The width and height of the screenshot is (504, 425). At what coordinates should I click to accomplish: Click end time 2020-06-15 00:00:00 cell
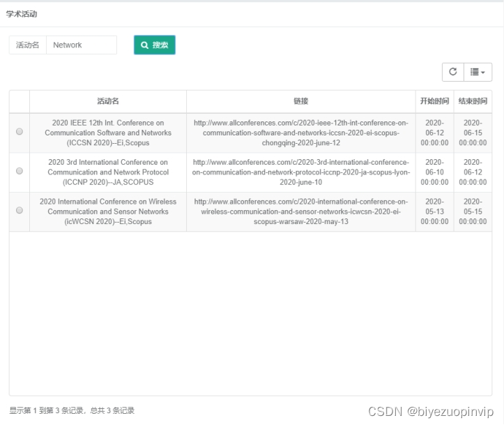point(473,133)
